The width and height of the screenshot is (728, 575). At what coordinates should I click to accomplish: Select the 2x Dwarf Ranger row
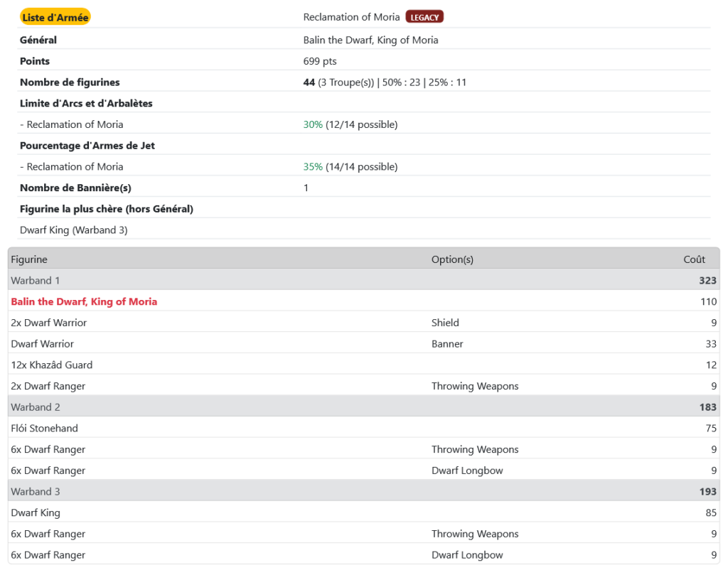(x=363, y=386)
